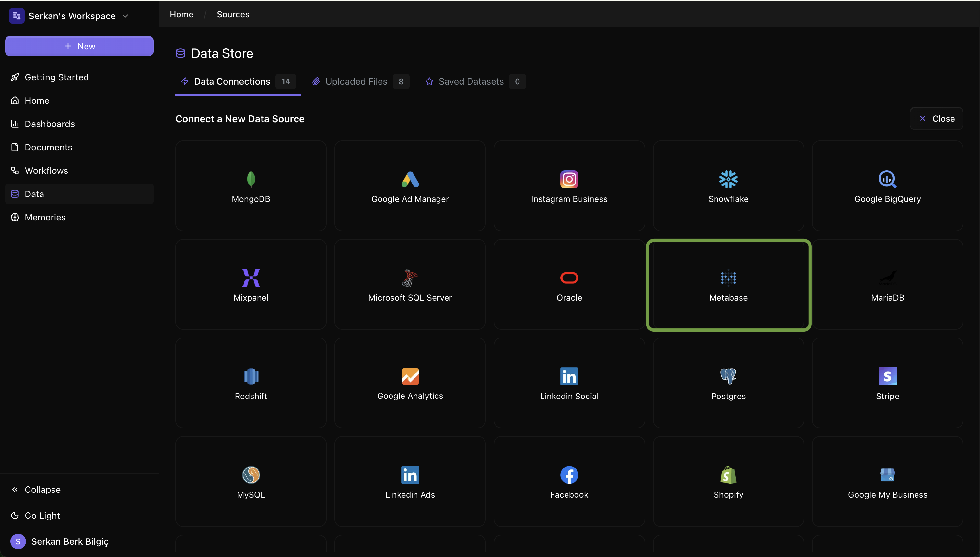980x557 pixels.
Task: Click the Data Store database icon
Action: click(x=180, y=53)
